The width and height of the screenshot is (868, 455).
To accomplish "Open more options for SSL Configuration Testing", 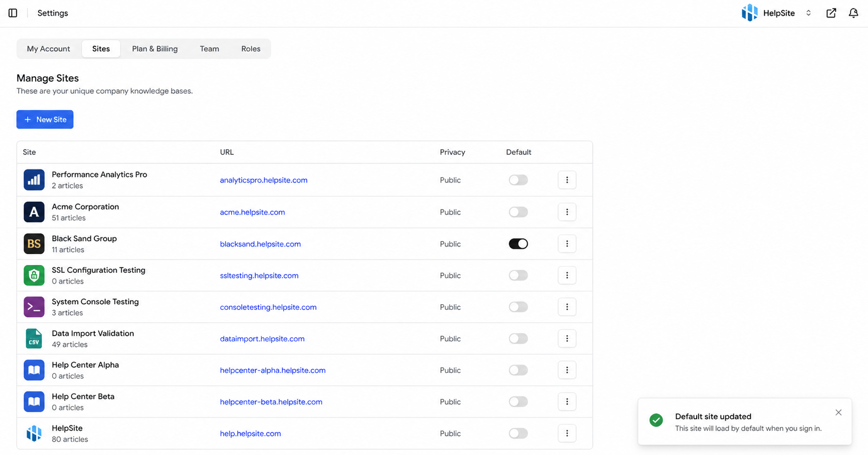I will (567, 276).
